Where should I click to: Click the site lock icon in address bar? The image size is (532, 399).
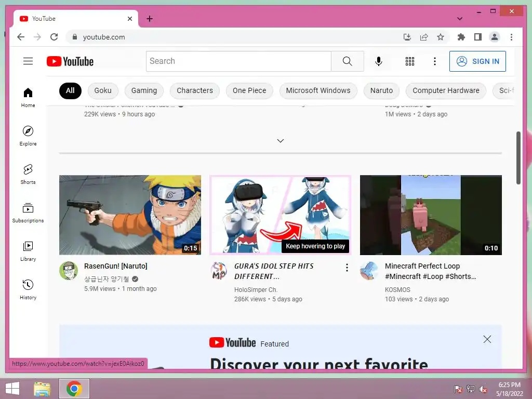[x=75, y=37]
